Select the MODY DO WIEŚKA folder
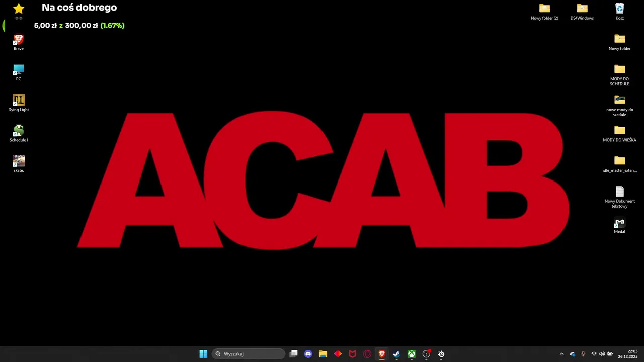Viewport: 644px width, 362px height. [x=620, y=134]
